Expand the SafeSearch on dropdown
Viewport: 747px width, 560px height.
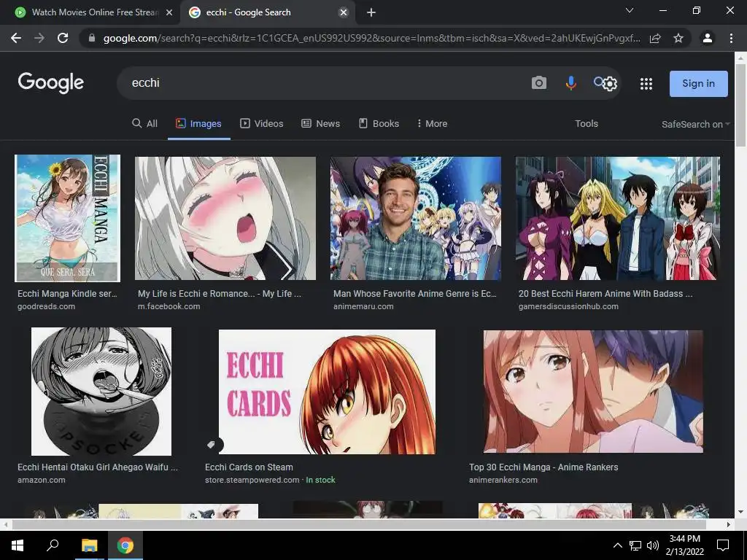(695, 124)
